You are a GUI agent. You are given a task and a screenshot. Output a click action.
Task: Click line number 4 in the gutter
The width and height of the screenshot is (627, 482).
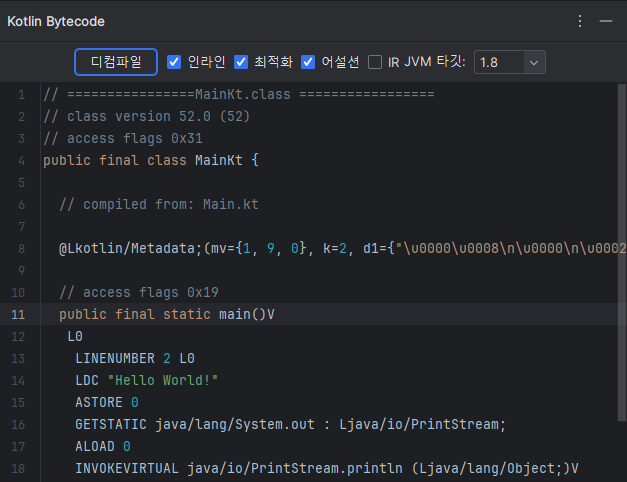point(22,160)
